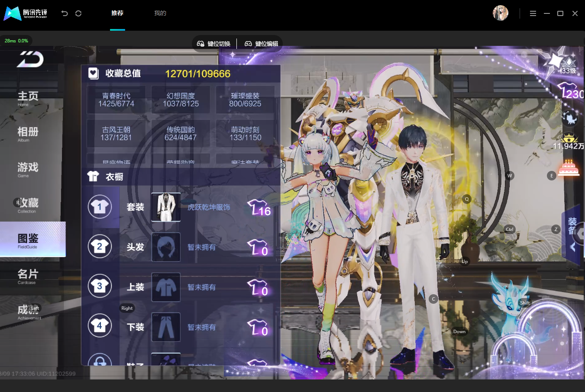Select wardrobe slot 2 shirt icon
Screen dimensions: 585x392
click(x=100, y=247)
